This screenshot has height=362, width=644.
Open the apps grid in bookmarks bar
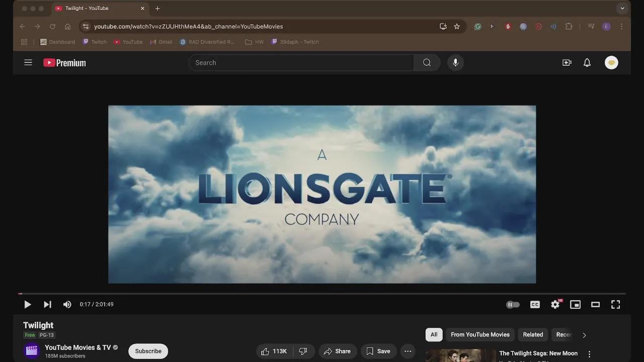tap(24, 42)
